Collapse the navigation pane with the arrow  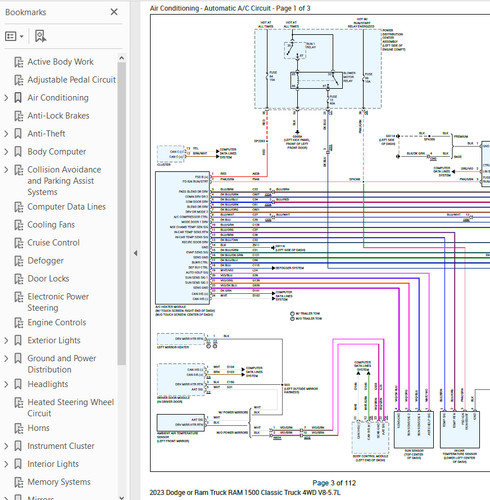135,253
